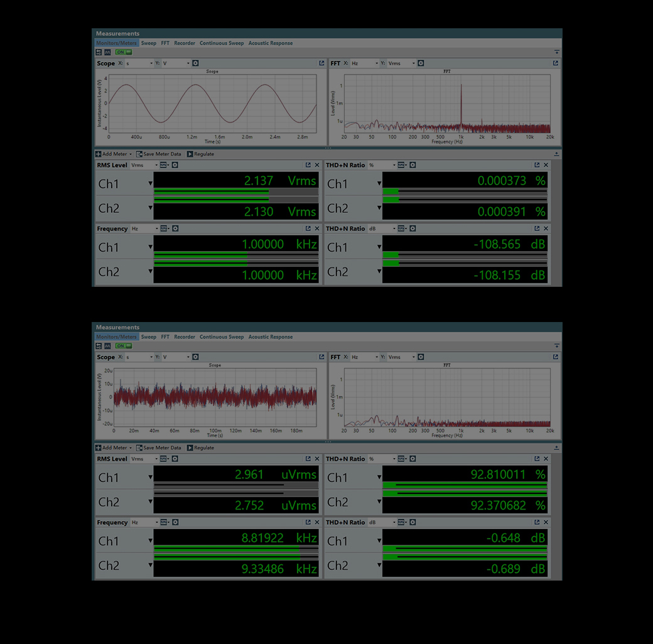
Task: Open Recorder tab in upper window
Action: click(x=185, y=43)
